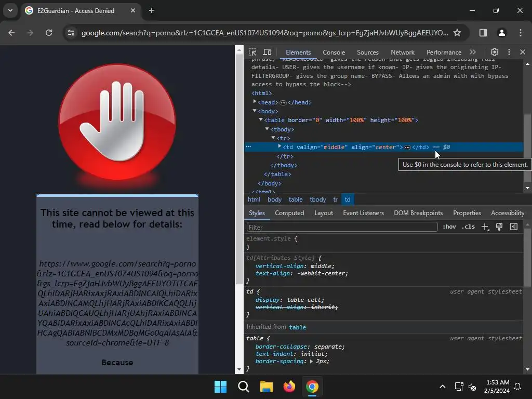Click the border-collapse: separate declaration

tap(300, 347)
